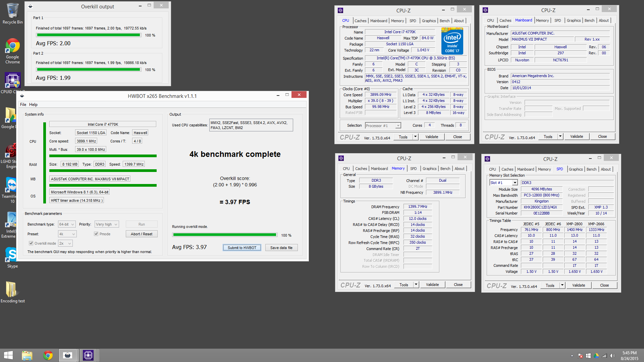Screen dimensions: 644x362
Task: Click the Run button
Action: 142,224
